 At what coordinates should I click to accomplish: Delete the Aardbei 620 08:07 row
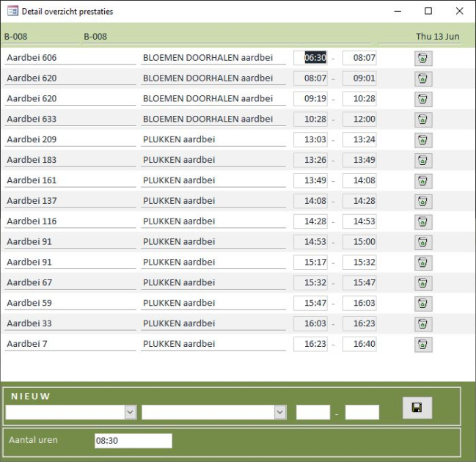[x=423, y=78]
